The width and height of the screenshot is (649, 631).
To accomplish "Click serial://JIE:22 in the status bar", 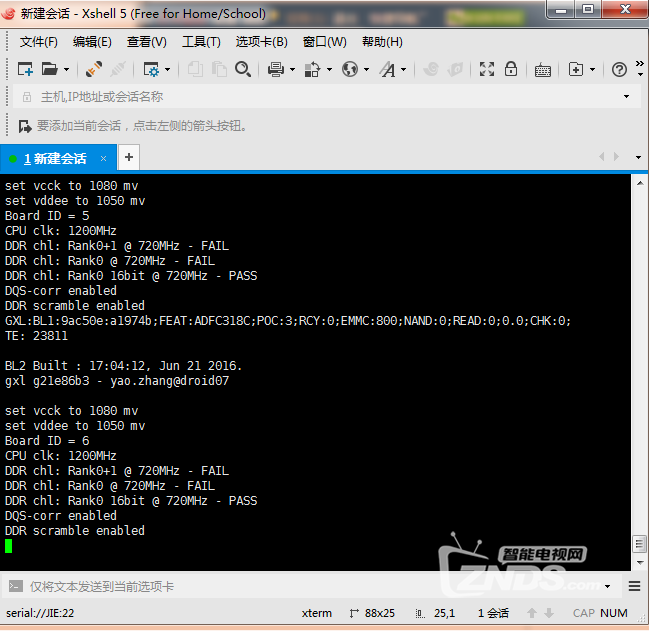I will point(40,613).
